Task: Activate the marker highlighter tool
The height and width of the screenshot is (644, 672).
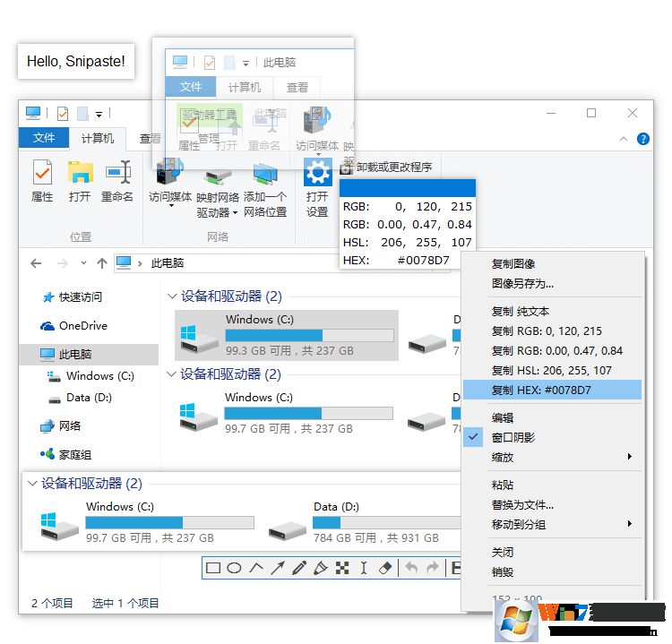Action: (x=321, y=568)
